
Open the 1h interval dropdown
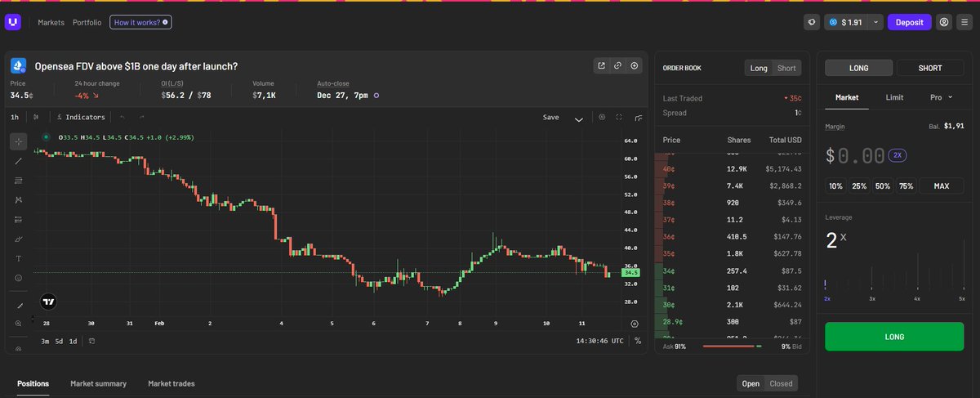click(15, 117)
